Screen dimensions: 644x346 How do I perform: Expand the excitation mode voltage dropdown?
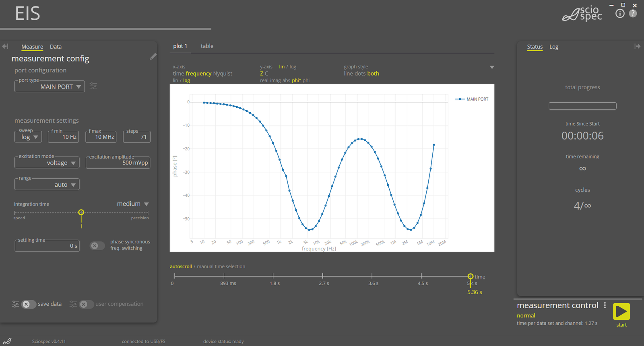[x=47, y=163]
